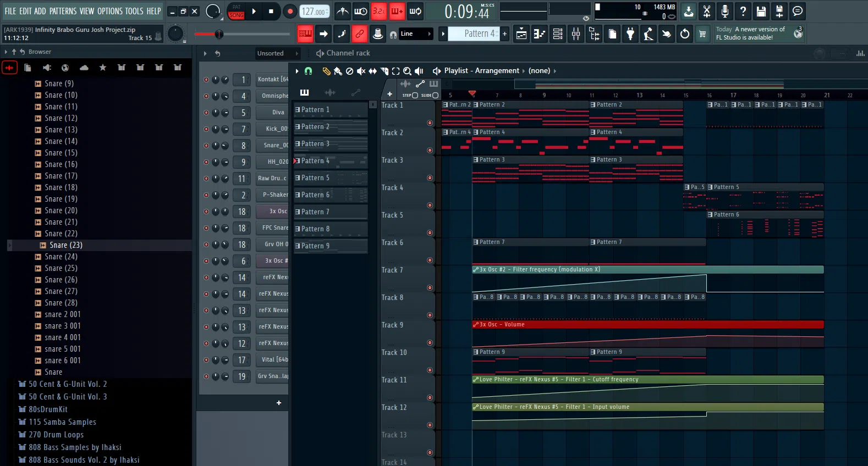Open the help question mark icon

[743, 11]
